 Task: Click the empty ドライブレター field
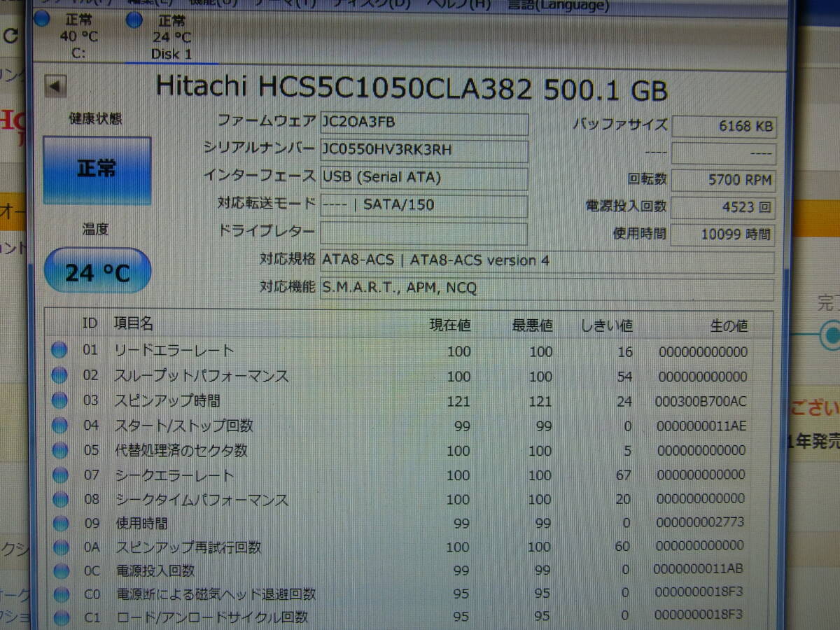coord(424,233)
